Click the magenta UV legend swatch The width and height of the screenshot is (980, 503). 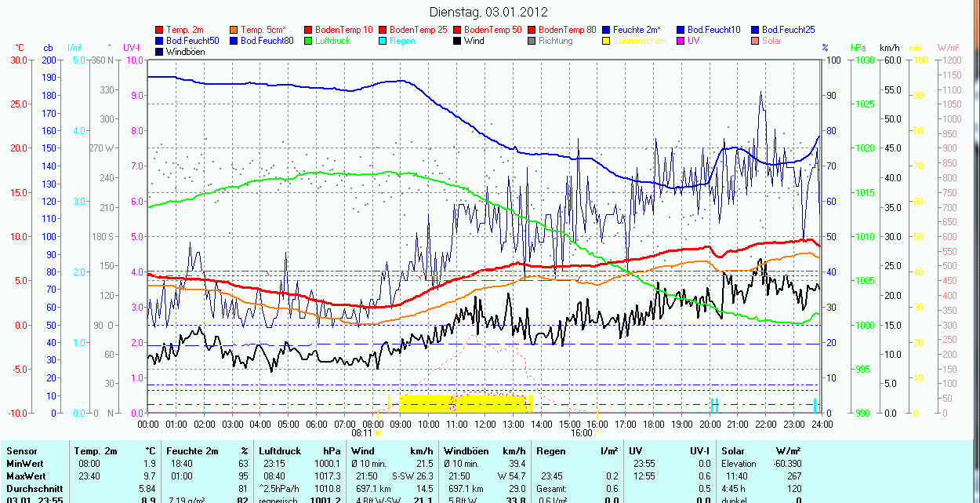pyautogui.click(x=681, y=41)
